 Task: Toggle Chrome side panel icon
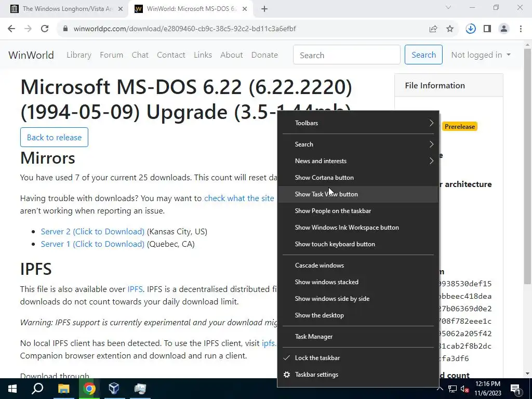pyautogui.click(x=487, y=29)
